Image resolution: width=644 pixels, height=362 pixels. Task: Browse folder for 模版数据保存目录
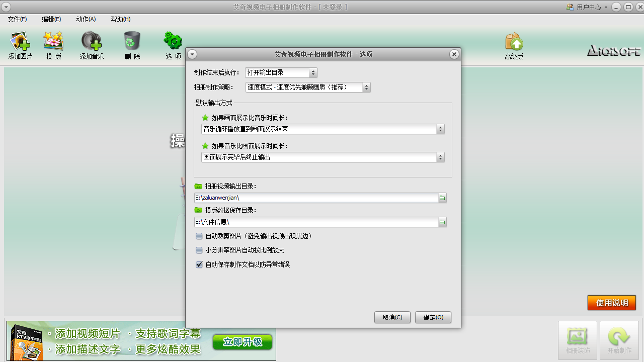tap(442, 222)
